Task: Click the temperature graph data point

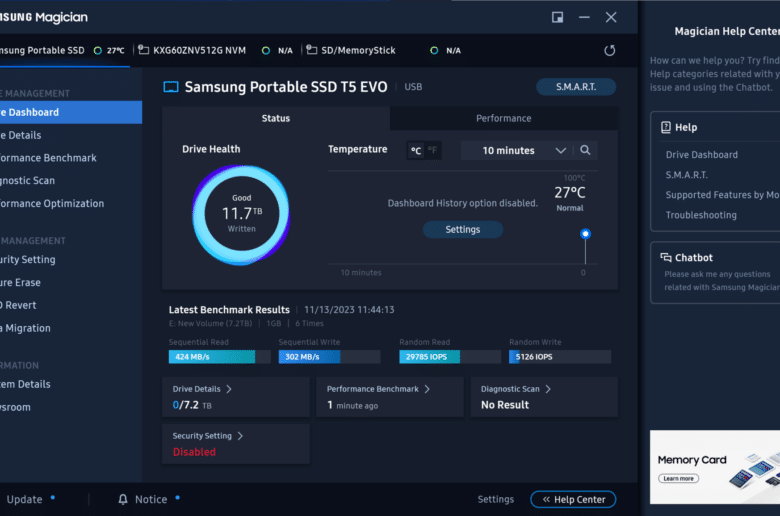Action: [585, 234]
